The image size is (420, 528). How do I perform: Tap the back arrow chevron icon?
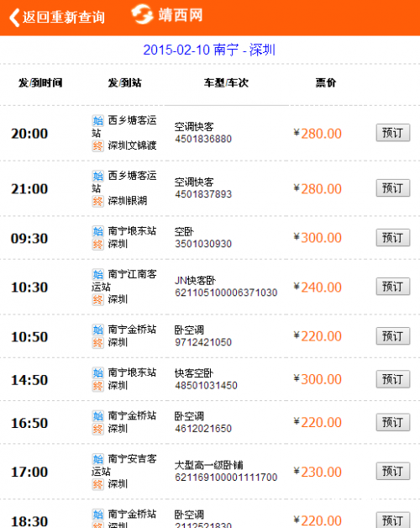pyautogui.click(x=14, y=17)
